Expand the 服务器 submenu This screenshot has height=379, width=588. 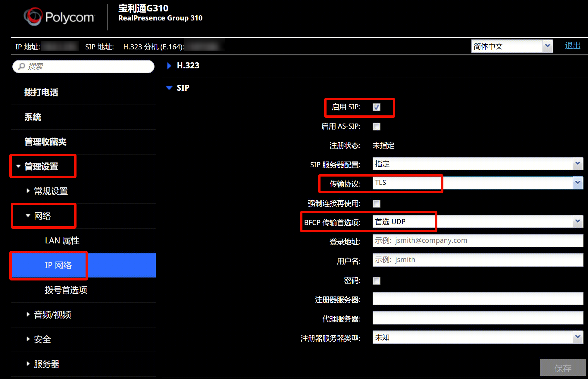(46, 364)
